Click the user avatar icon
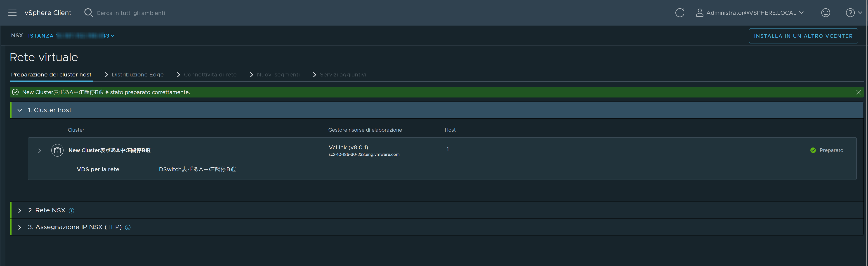 coord(700,13)
